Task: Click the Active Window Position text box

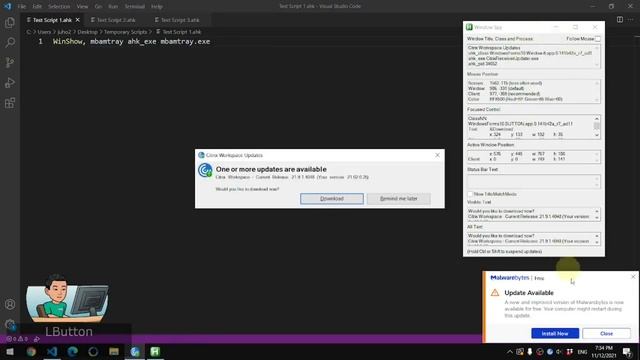Action: [x=533, y=156]
